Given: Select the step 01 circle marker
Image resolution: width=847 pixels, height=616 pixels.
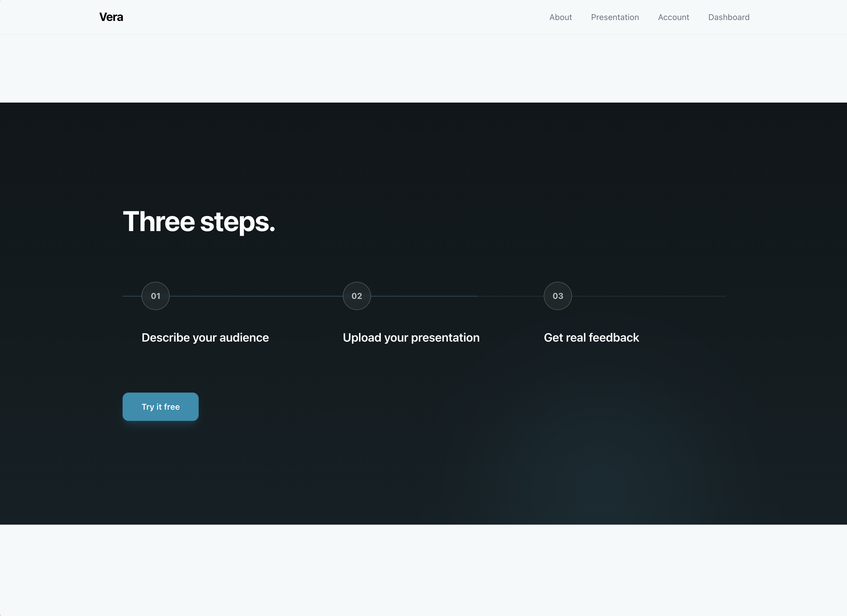Looking at the screenshot, I should pos(155,296).
